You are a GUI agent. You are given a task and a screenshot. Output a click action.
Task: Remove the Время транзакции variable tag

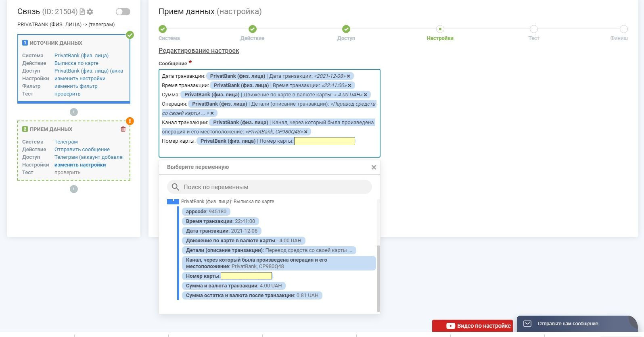(x=350, y=85)
